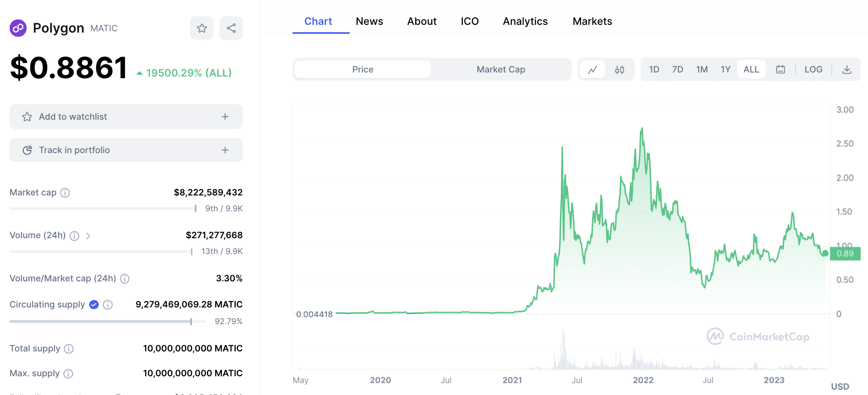868x395 pixels.
Task: Click the $0.8861 price heading
Action: (69, 68)
